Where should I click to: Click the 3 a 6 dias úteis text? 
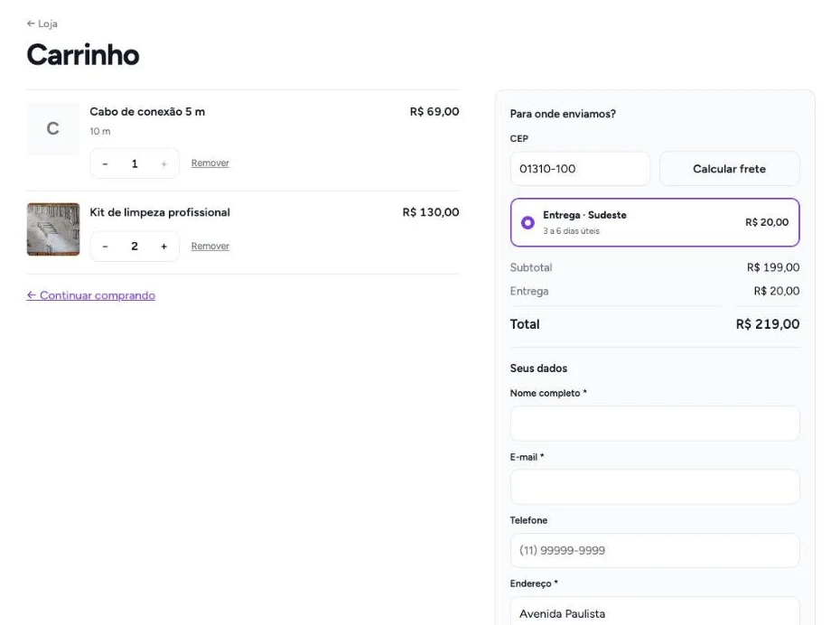click(x=571, y=231)
